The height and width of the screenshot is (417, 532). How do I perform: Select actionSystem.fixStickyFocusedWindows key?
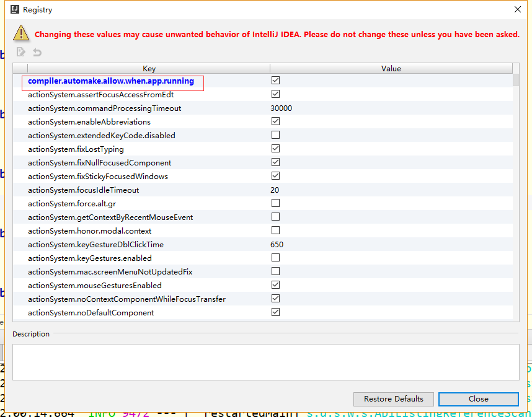point(98,177)
